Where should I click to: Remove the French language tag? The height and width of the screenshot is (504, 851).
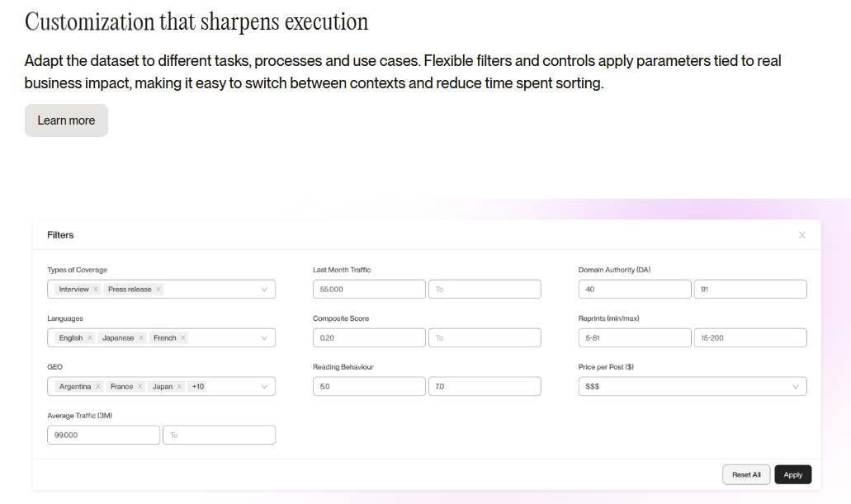tap(183, 338)
